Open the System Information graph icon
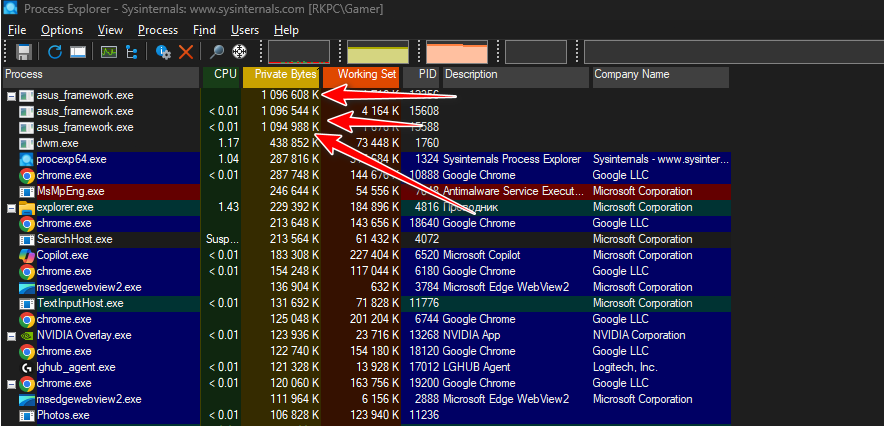884x426 pixels. (x=109, y=52)
